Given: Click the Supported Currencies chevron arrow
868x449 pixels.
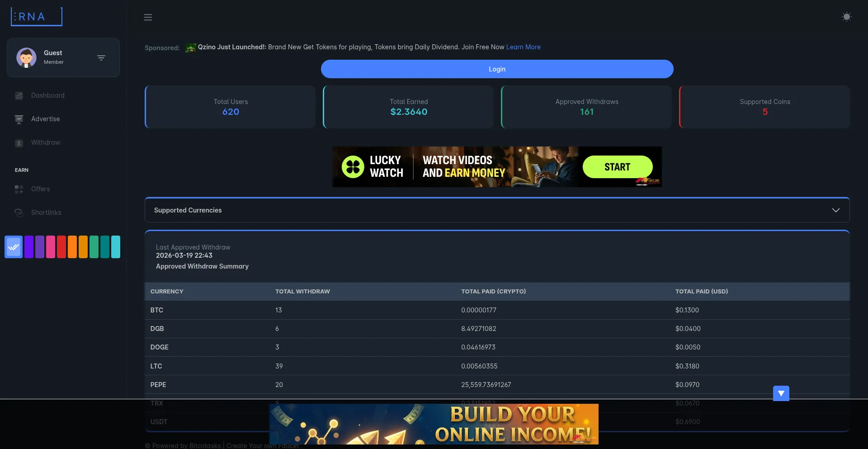Looking at the screenshot, I should [835, 210].
